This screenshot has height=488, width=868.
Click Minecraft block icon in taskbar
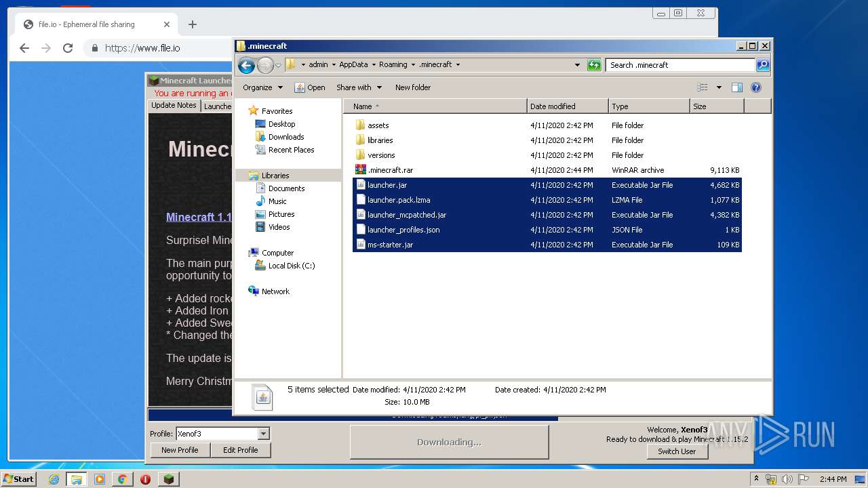tap(168, 479)
